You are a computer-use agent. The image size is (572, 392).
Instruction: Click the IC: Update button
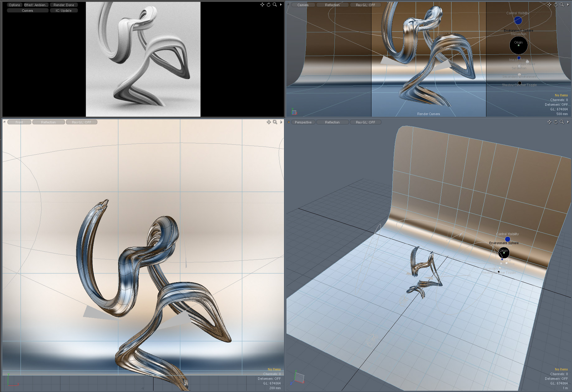click(x=64, y=11)
